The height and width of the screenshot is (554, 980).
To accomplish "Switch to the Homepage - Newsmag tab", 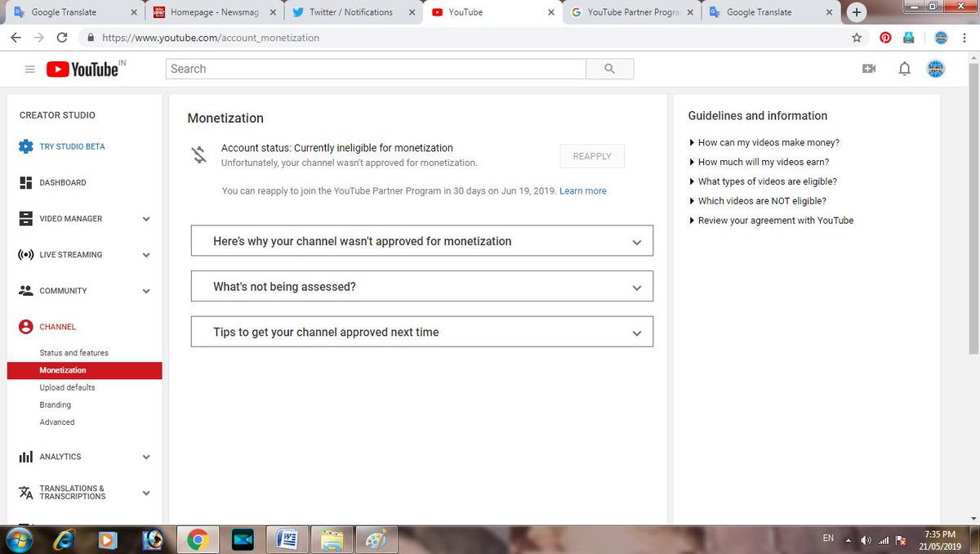I will click(214, 12).
